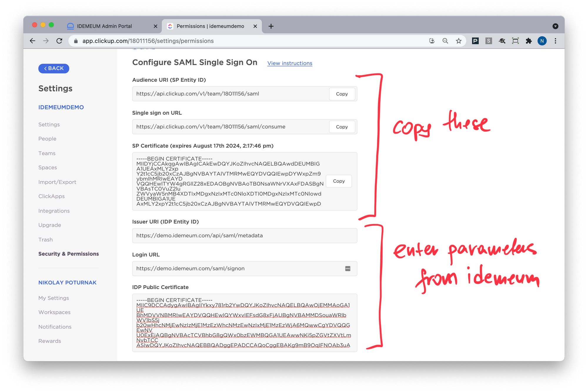Viewport: 588px width, 392px height.
Task: Open the View instructions link
Action: pyautogui.click(x=290, y=63)
